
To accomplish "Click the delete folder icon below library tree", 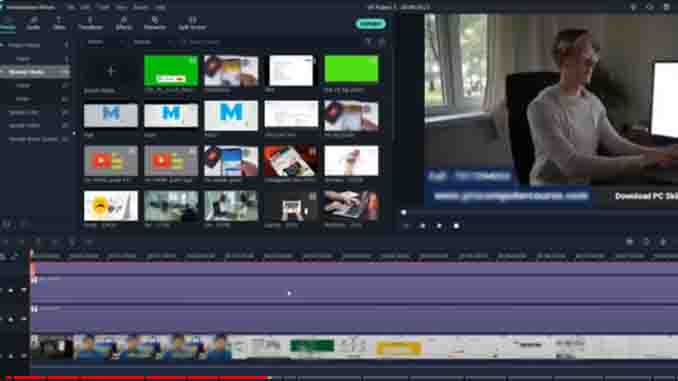I will (x=24, y=224).
